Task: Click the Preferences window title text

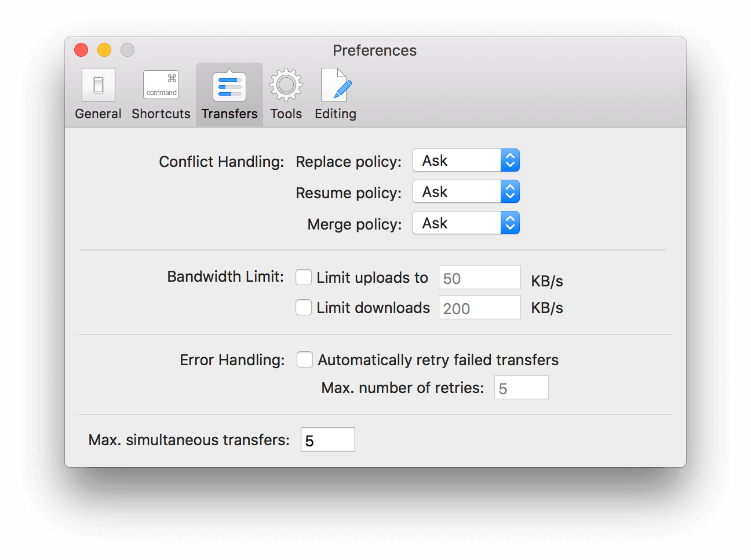Action: point(374,50)
